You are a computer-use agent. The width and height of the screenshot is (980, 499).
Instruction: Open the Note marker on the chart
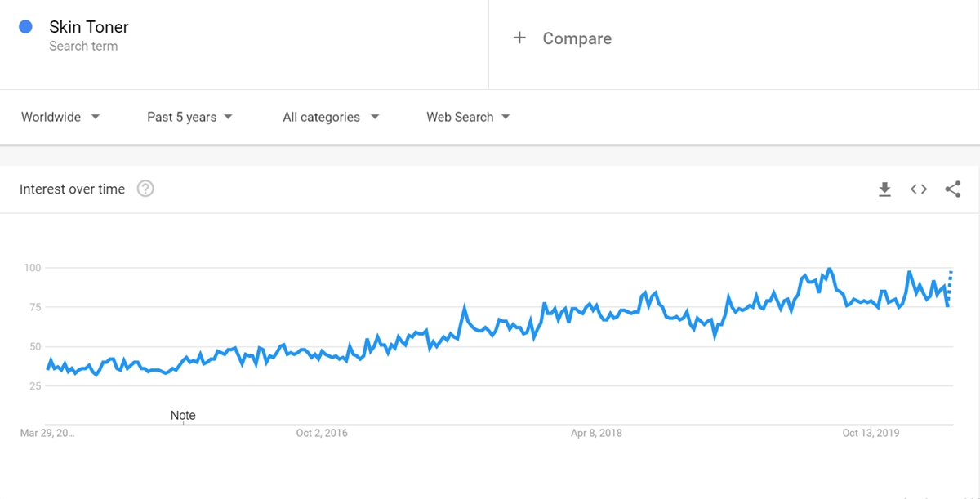click(x=183, y=415)
